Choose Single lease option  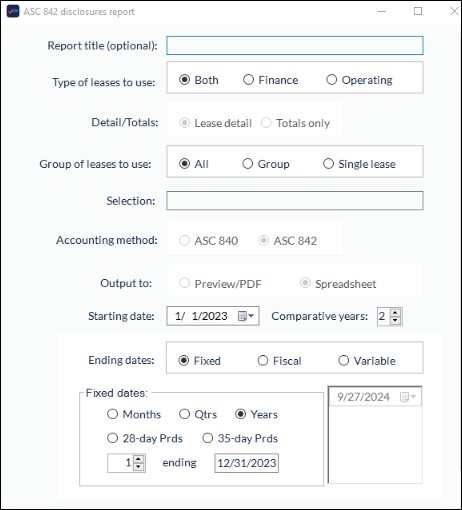(359, 164)
